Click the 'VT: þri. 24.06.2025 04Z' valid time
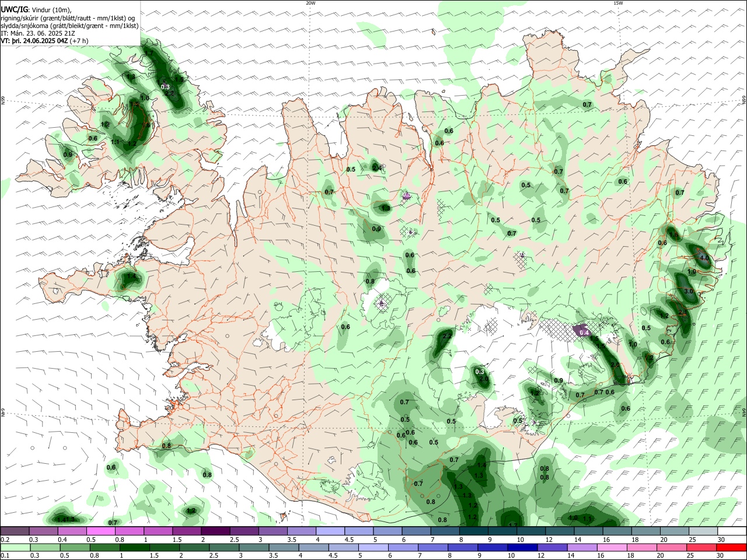 click(x=34, y=41)
